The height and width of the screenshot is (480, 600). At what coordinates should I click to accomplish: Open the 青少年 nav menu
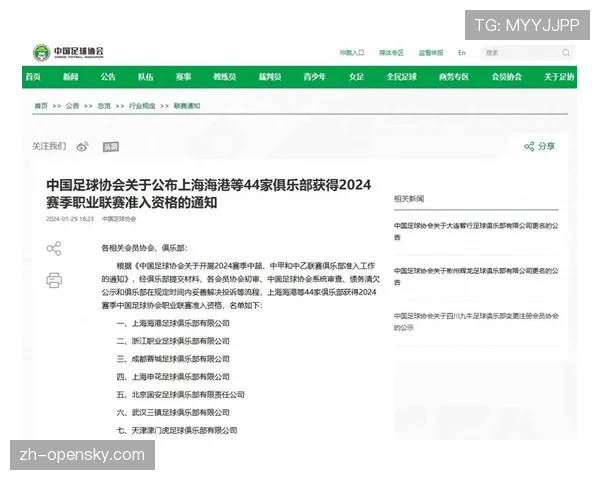315,77
